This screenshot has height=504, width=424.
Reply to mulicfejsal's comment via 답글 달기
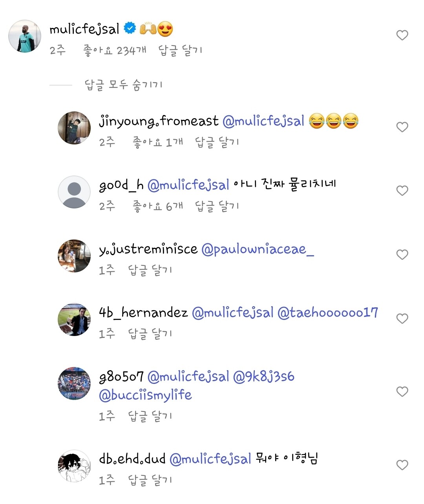[180, 51]
